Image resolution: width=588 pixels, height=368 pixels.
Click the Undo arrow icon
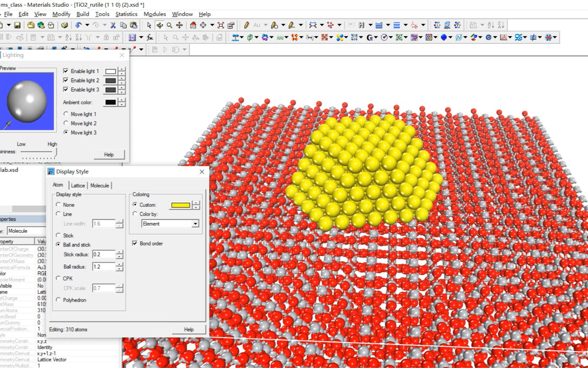coord(78,25)
